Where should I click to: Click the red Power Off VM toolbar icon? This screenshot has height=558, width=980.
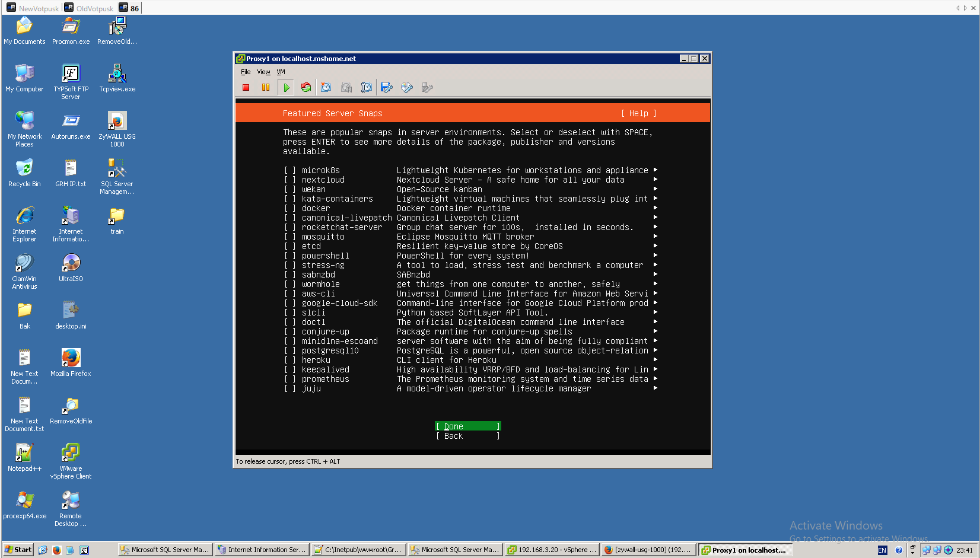tap(246, 88)
